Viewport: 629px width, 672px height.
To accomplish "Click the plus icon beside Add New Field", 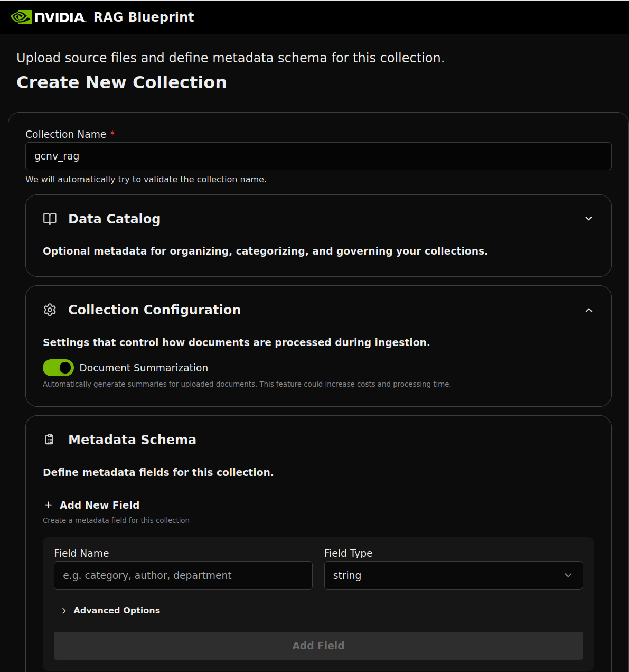I will 48,505.
